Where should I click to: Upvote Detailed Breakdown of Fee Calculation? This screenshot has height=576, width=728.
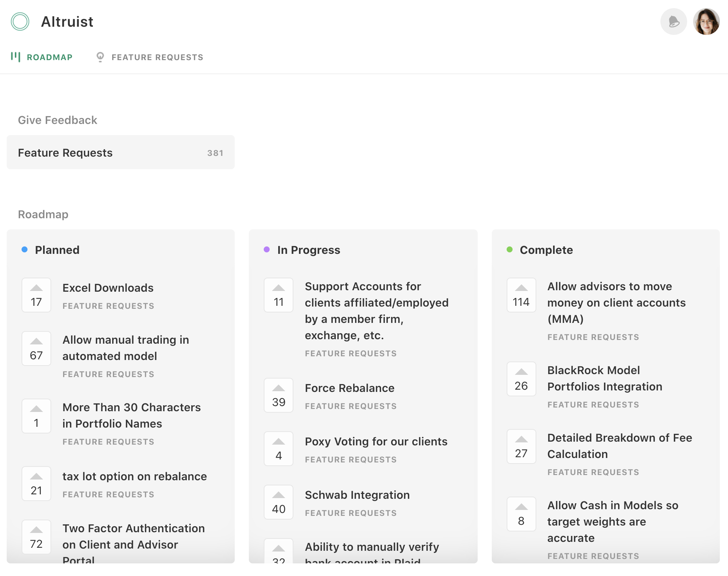[x=521, y=446]
